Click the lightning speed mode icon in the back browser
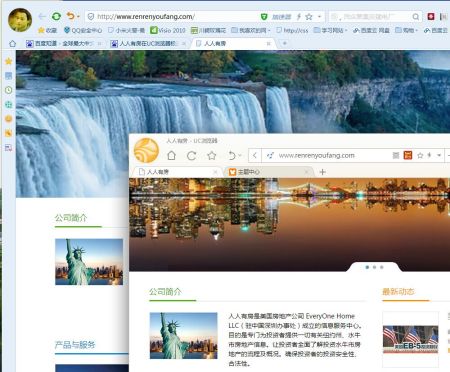This screenshot has width=450, height=372. [x=299, y=16]
